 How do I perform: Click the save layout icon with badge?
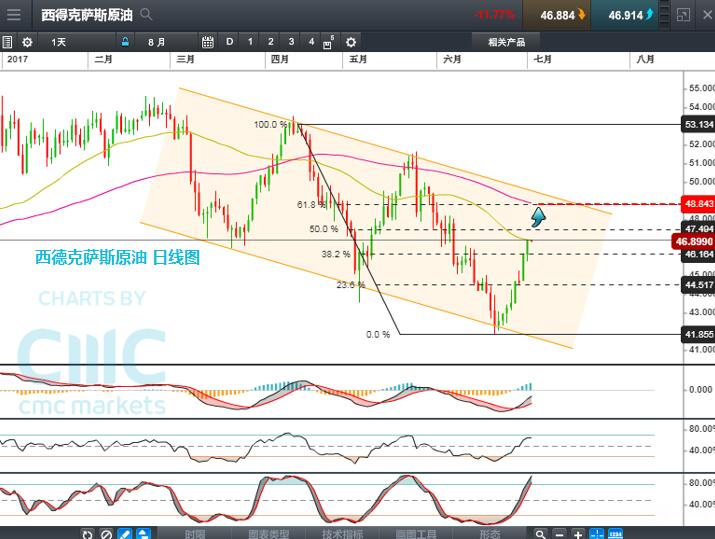[x=328, y=42]
